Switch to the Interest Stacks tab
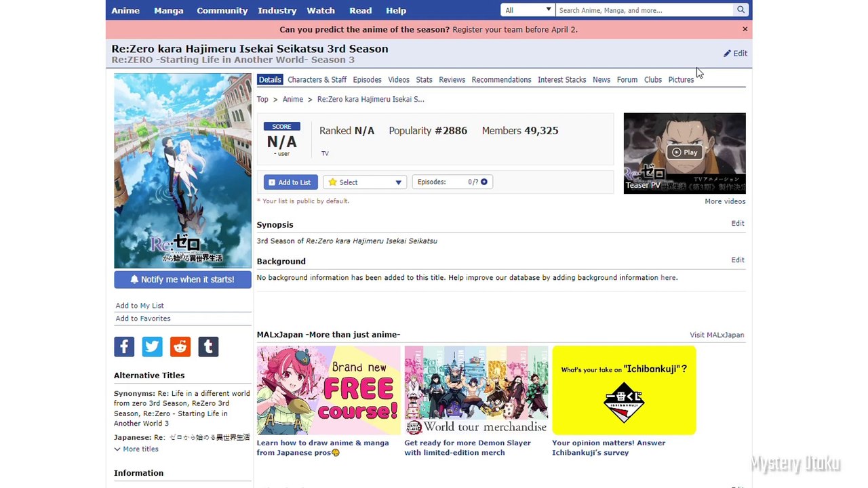Viewport: 868px width, 488px height. pos(561,80)
